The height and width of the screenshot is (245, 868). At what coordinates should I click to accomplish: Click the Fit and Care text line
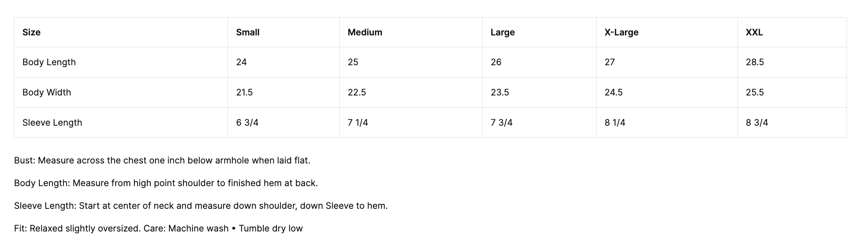[x=158, y=228]
